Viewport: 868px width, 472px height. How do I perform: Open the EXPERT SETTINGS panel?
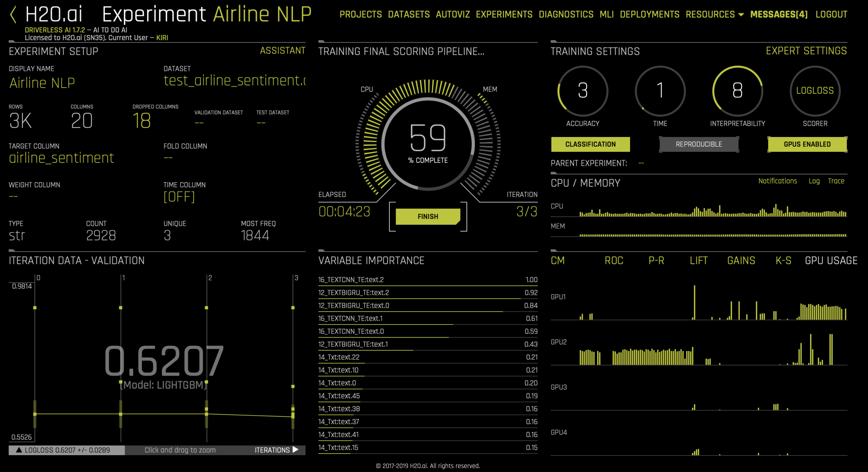tap(806, 51)
